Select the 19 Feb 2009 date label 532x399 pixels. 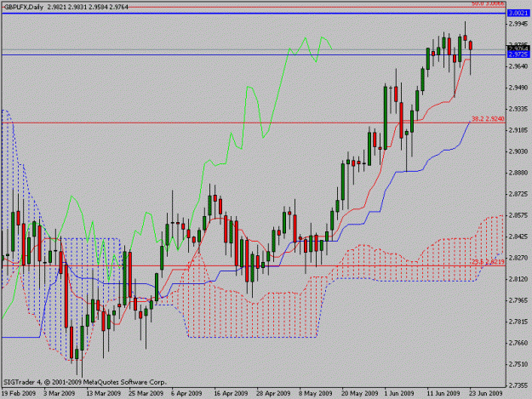click(19, 393)
